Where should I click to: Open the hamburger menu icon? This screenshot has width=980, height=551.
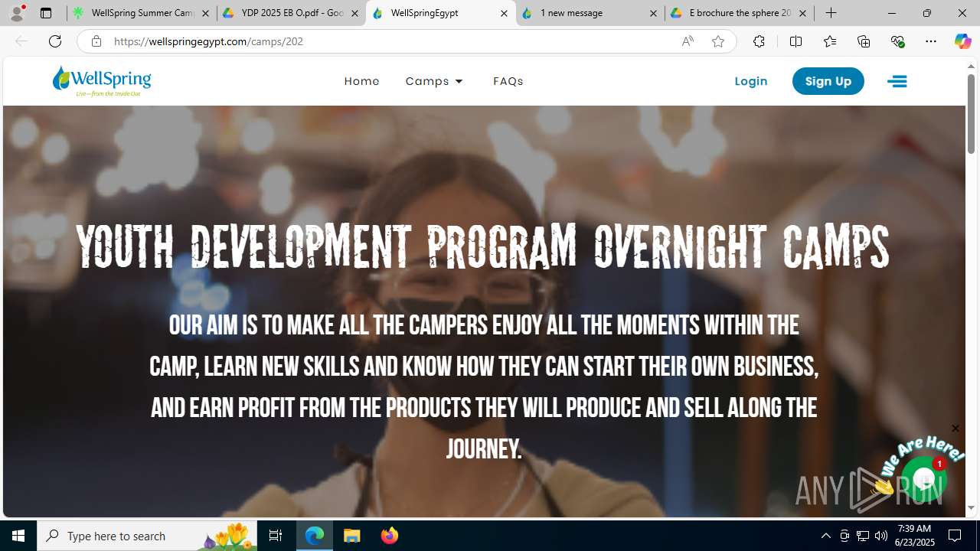[897, 81]
